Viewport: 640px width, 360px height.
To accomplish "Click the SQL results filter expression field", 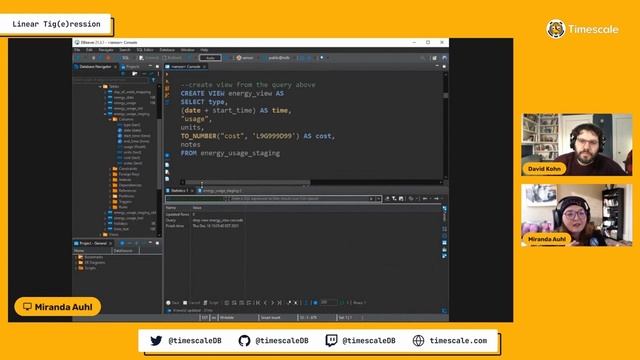I will point(298,199).
